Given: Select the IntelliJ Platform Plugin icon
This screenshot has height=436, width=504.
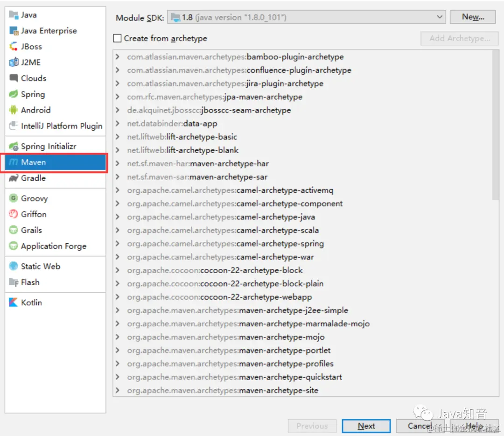Looking at the screenshot, I should [x=14, y=126].
